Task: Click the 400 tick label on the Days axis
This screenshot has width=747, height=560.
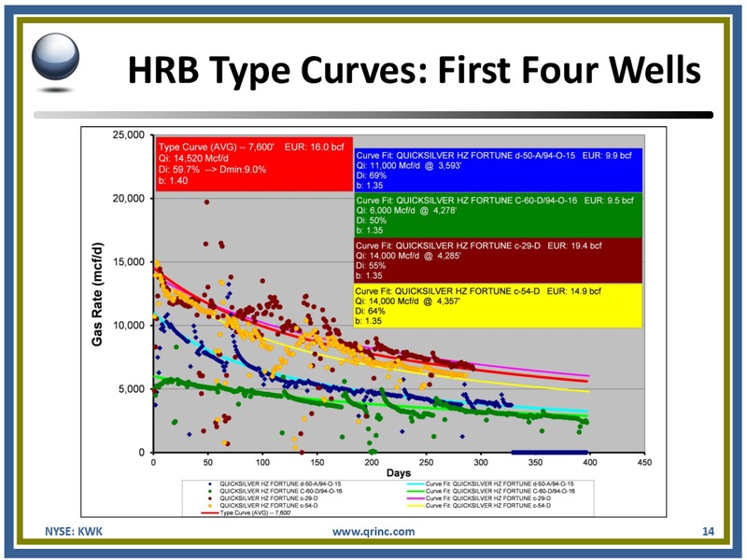Action: (590, 462)
